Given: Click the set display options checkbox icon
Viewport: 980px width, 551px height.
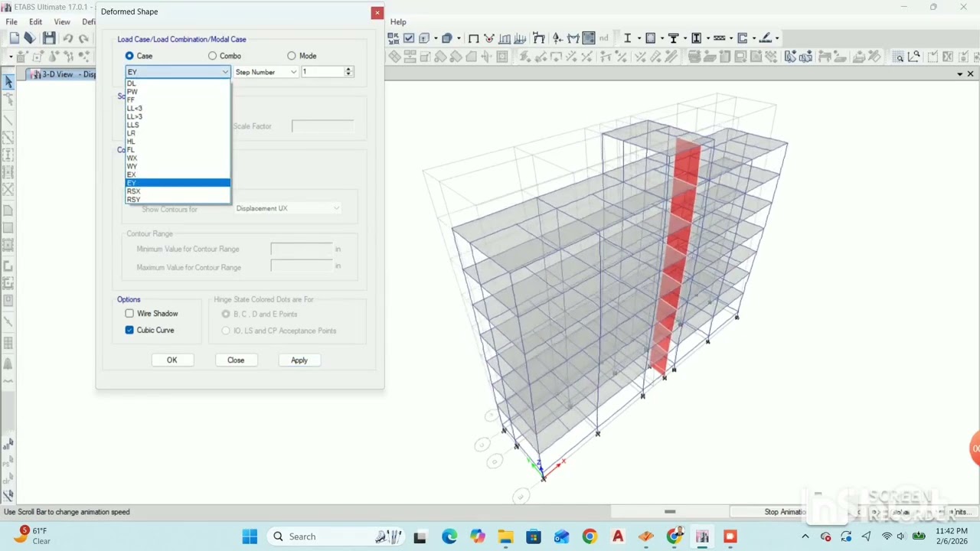Looking at the screenshot, I should [x=409, y=38].
